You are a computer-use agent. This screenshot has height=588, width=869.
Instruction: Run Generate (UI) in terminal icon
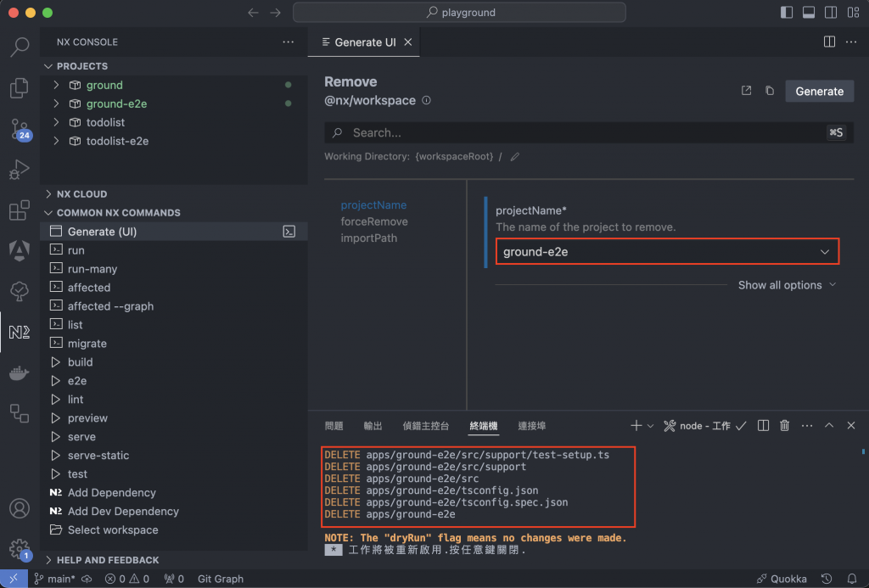289,231
